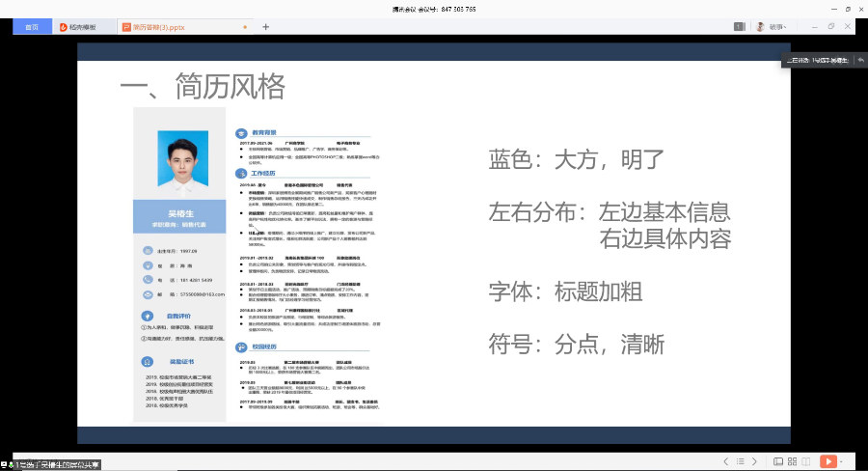This screenshot has height=471, width=868.
Task: Open new tab with plus icon
Action: [266, 27]
